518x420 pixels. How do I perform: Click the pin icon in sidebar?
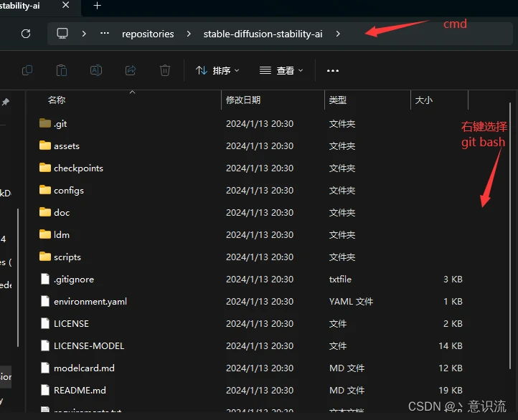click(6, 102)
